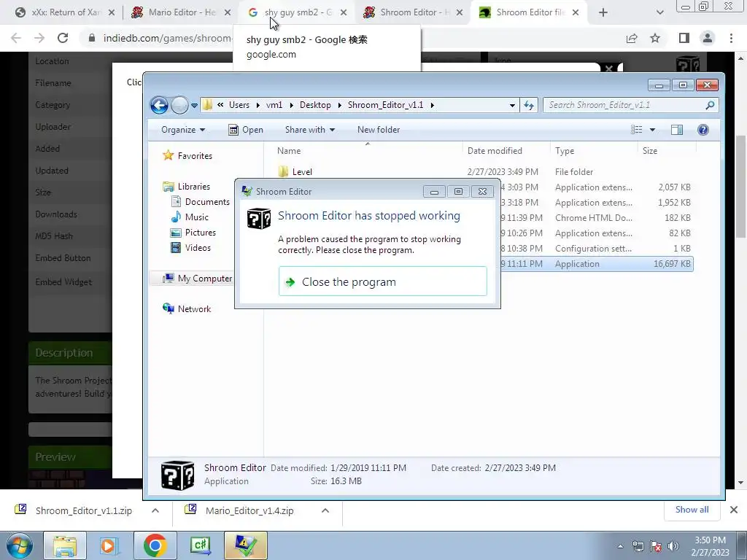Switch to Shroom Editor - H tab

pyautogui.click(x=414, y=12)
